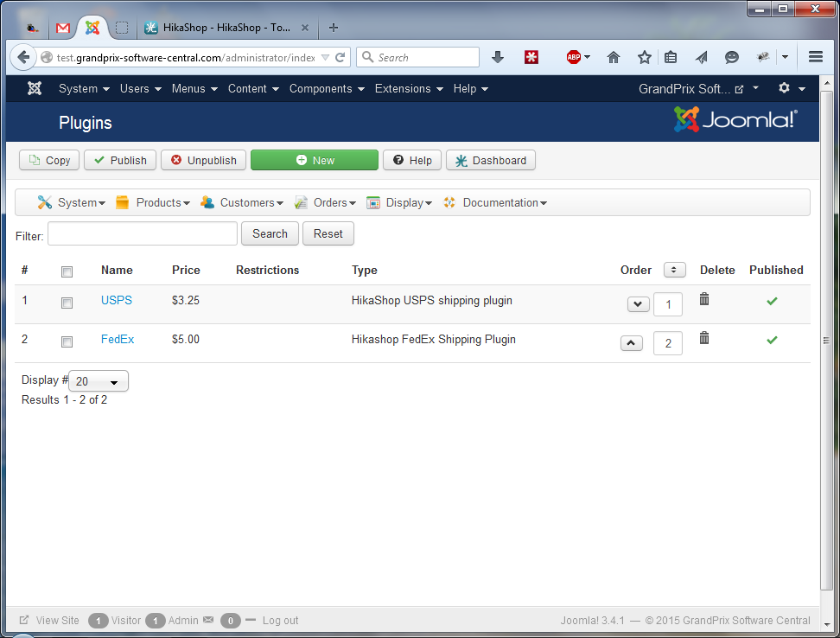Screen dimensions: 840x638
Task: Click the page vertical scrollbar
Action: coord(826,340)
